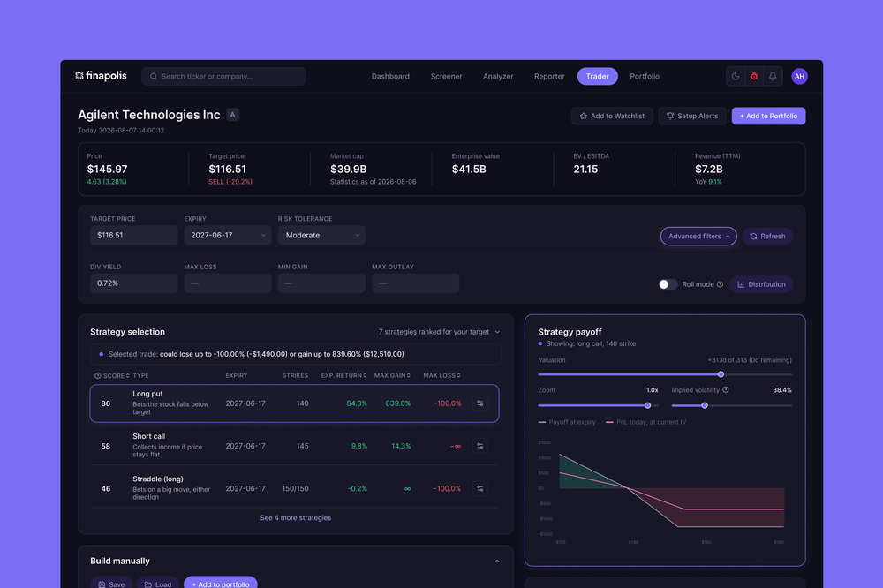
Task: Sort by Max Loss column
Action: coord(441,376)
